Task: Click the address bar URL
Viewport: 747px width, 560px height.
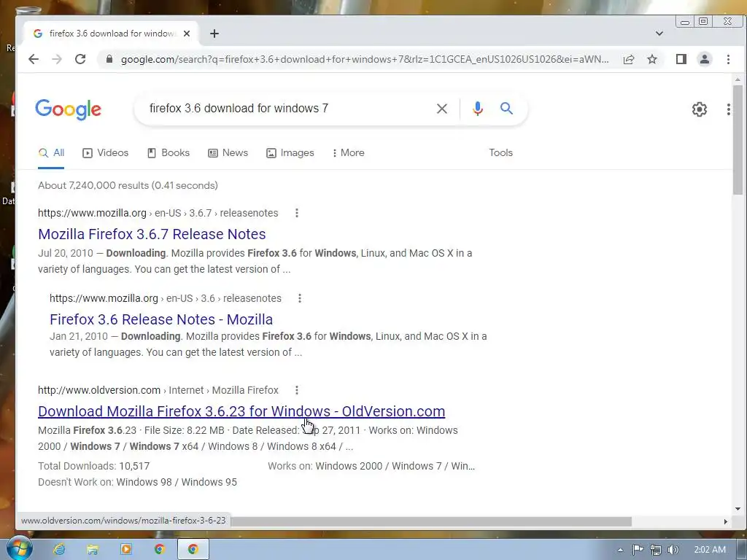Action: click(365, 59)
